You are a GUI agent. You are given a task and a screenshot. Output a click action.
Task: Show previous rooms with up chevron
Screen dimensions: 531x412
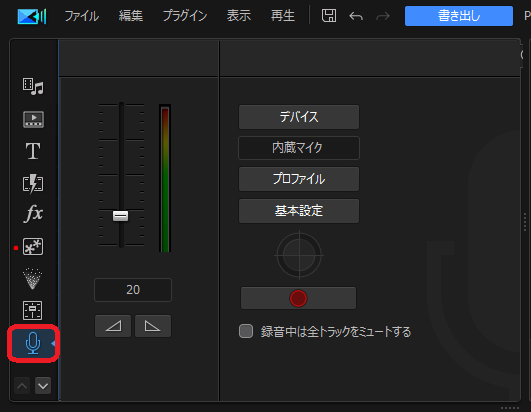22,386
